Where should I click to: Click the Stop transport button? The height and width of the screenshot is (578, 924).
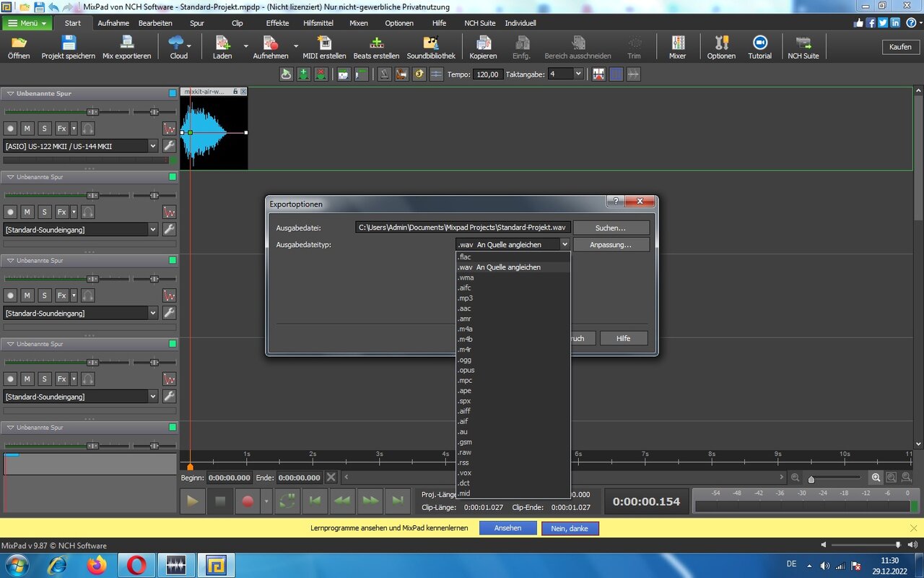220,501
